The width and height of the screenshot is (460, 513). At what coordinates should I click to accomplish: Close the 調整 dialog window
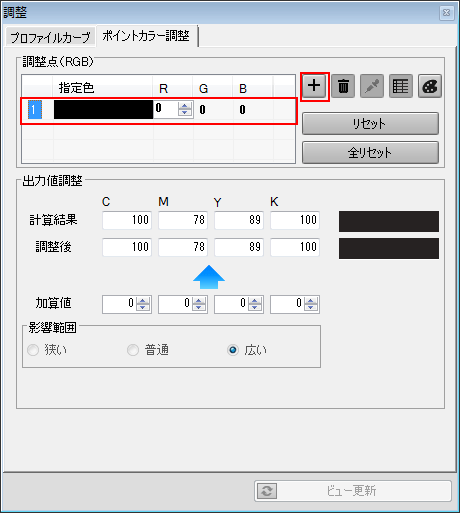446,13
